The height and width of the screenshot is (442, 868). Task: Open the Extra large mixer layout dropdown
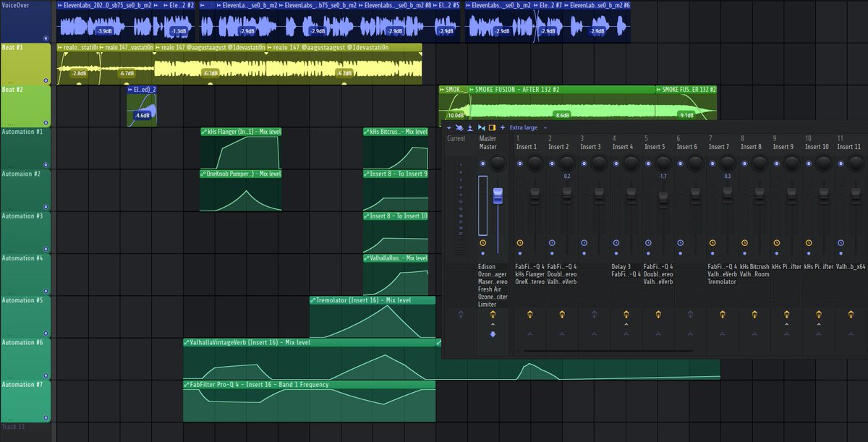tap(530, 127)
